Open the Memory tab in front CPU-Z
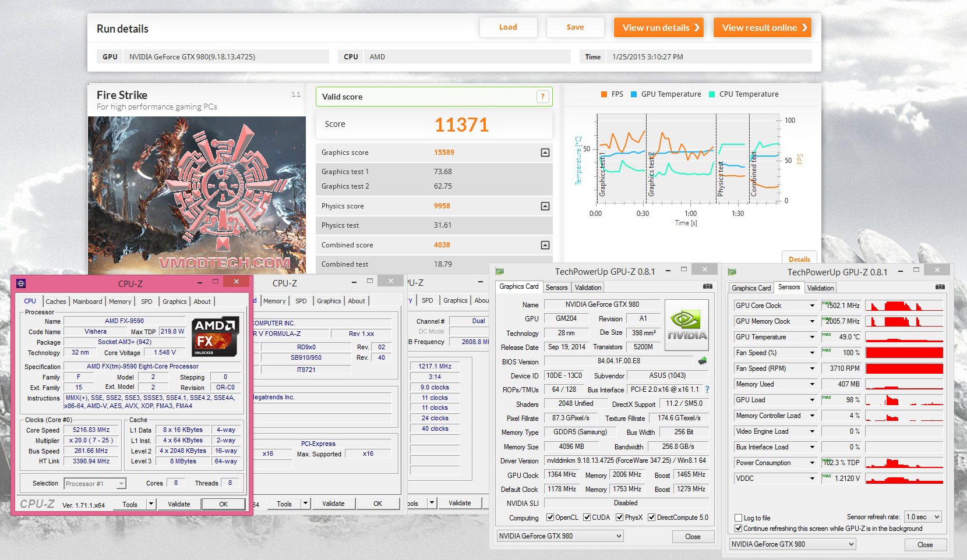 (x=120, y=302)
